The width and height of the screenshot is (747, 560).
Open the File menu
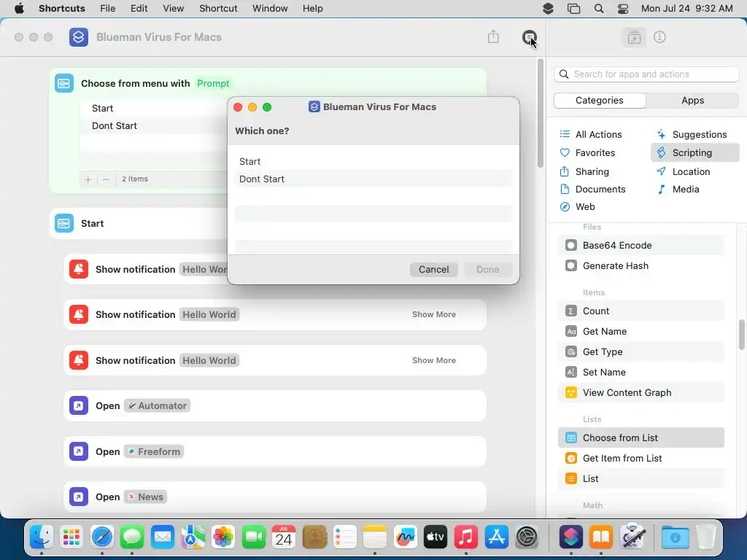click(108, 9)
